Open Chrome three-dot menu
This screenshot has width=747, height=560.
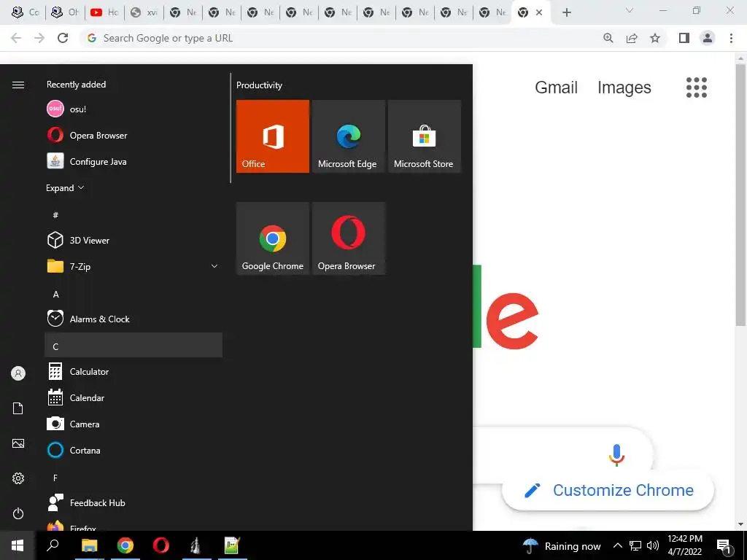tap(731, 38)
